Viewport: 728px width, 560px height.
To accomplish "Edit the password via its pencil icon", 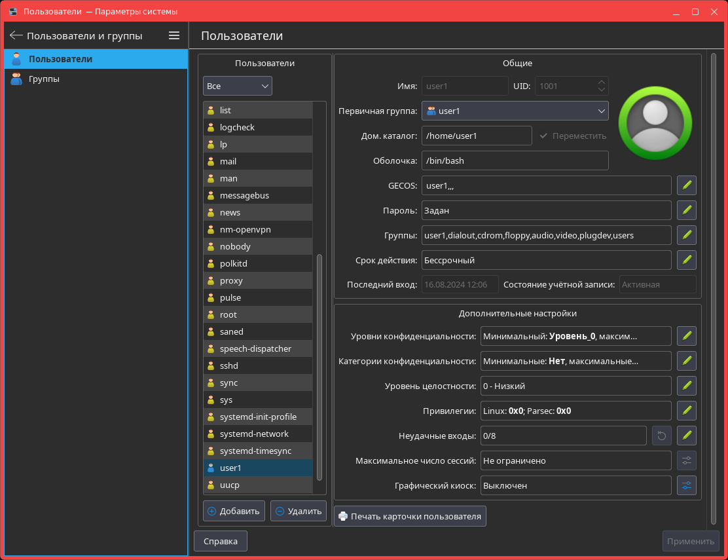I will click(686, 210).
